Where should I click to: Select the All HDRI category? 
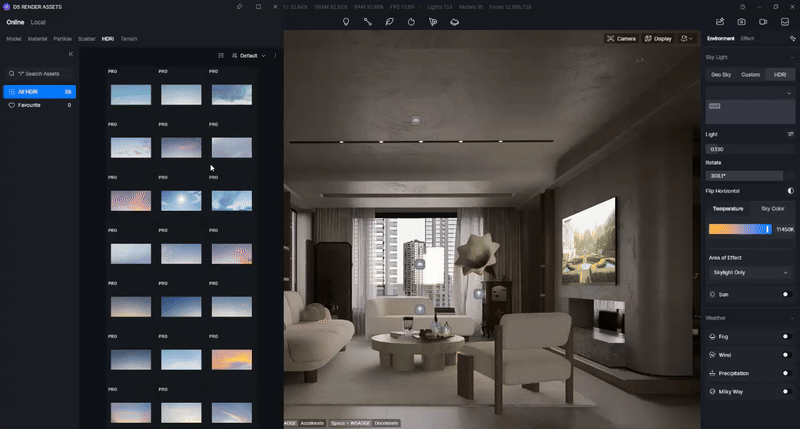tap(40, 92)
